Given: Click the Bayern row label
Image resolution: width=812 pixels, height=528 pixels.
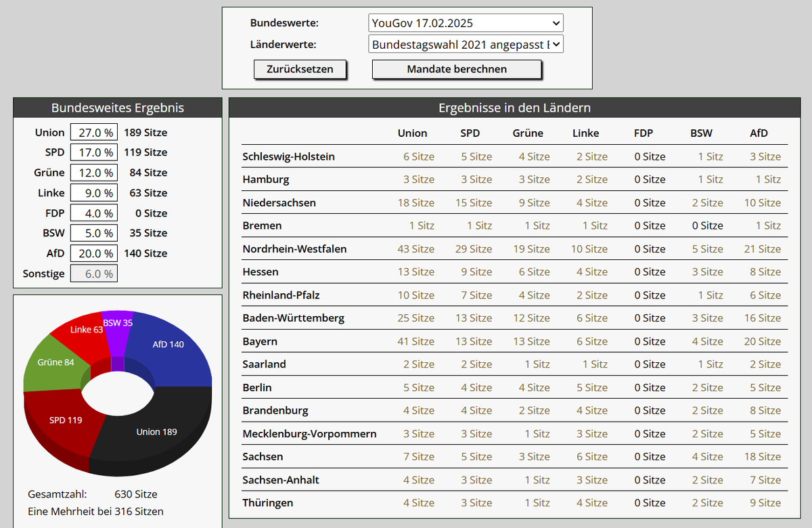Looking at the screenshot, I should point(260,341).
